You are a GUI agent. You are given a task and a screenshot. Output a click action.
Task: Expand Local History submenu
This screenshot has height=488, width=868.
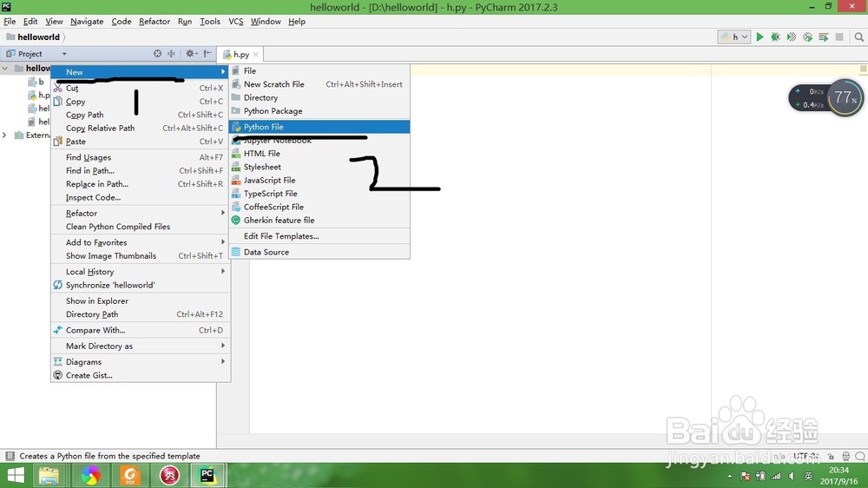click(x=141, y=272)
